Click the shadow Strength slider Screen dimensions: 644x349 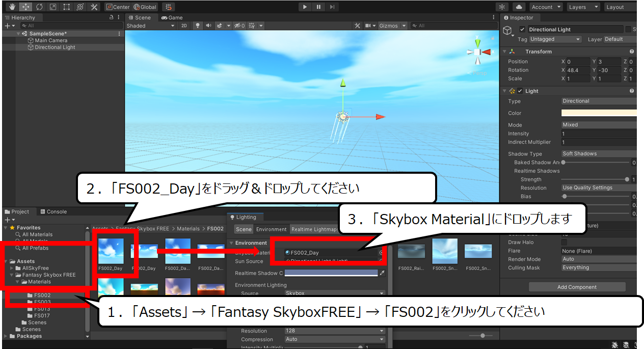pos(595,179)
